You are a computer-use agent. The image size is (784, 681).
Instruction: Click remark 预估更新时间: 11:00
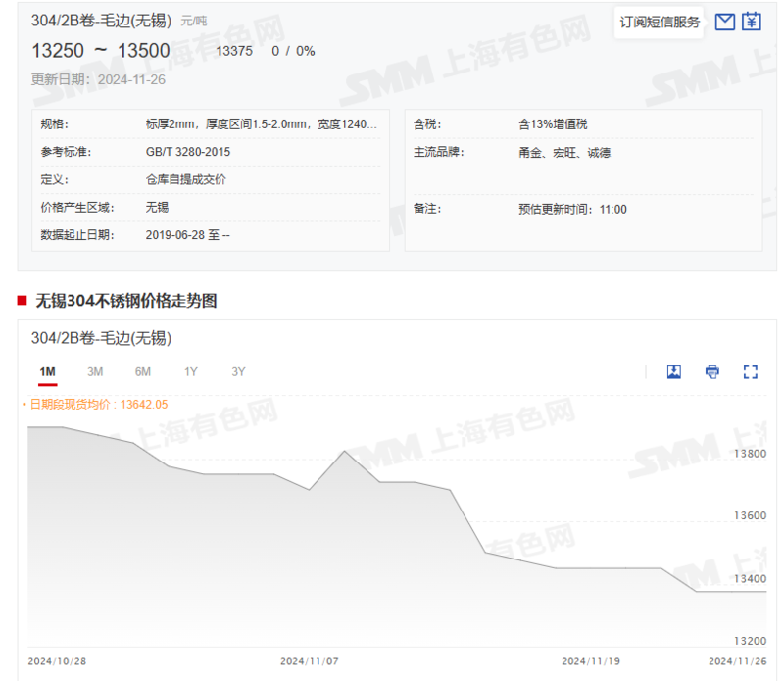572,209
